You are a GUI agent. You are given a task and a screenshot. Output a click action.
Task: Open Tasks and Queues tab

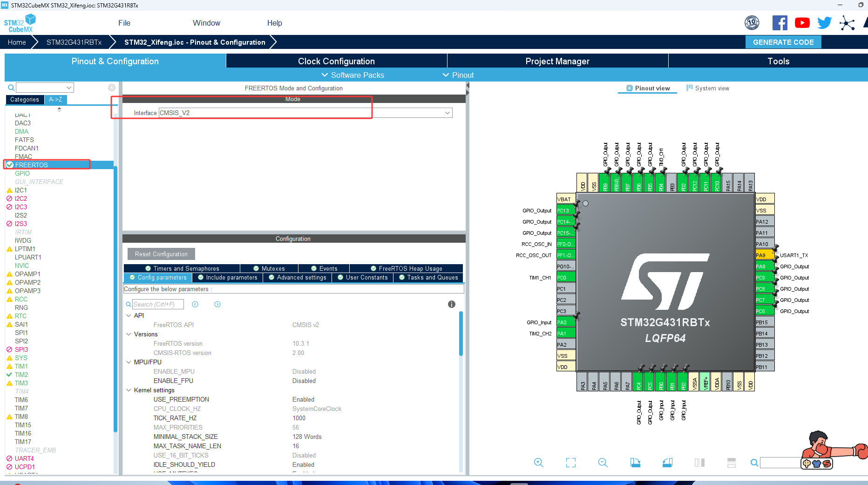point(428,278)
